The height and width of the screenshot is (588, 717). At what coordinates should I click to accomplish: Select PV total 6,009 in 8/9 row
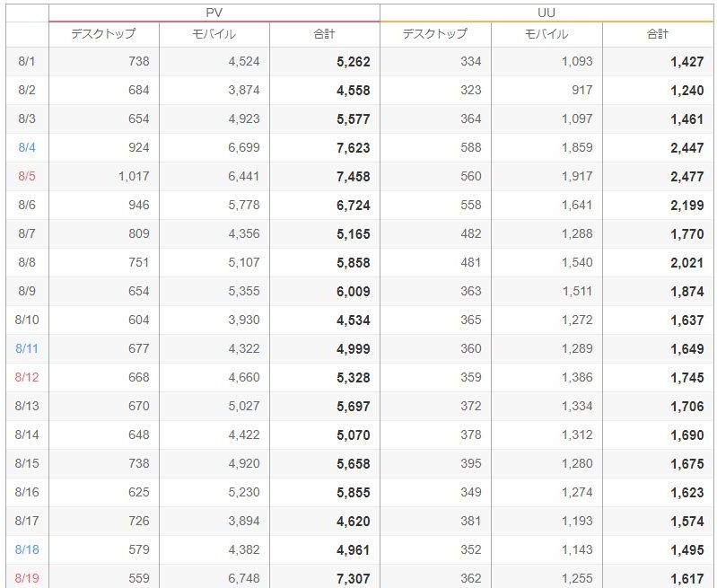point(353,292)
